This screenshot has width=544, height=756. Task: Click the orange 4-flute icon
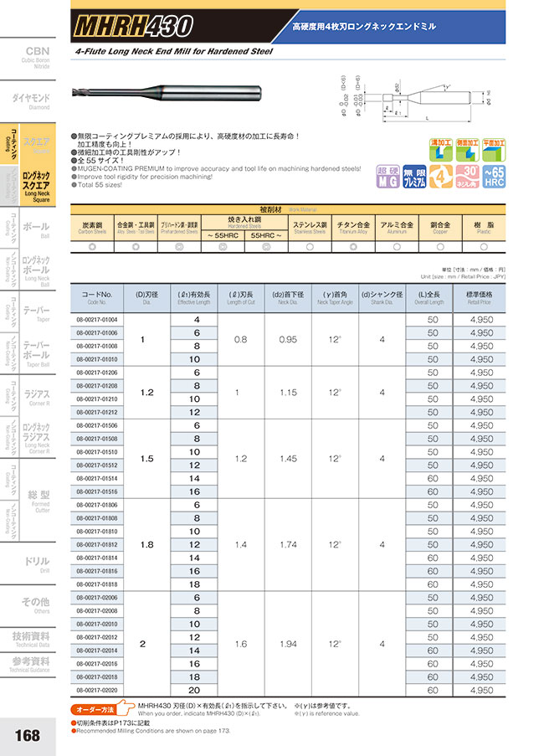pos(441,177)
